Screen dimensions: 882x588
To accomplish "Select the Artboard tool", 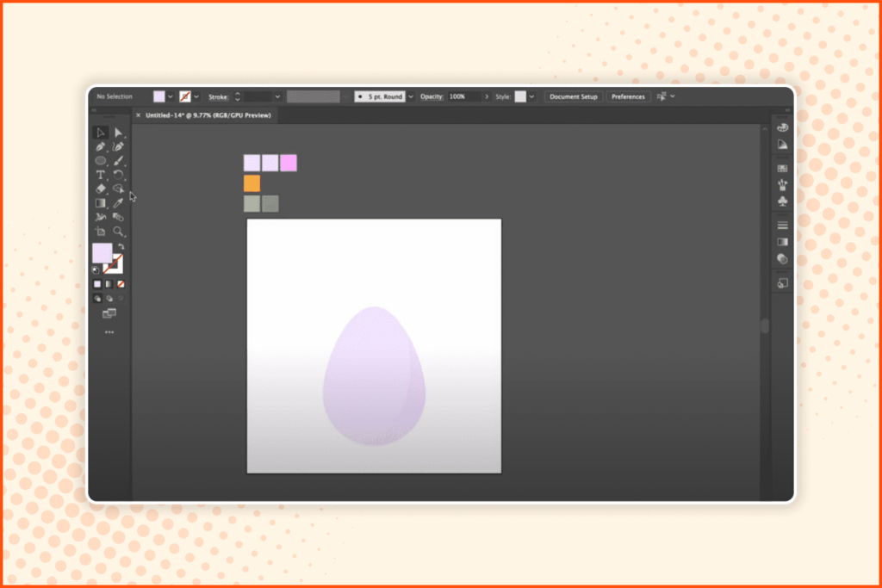I will click(101, 232).
